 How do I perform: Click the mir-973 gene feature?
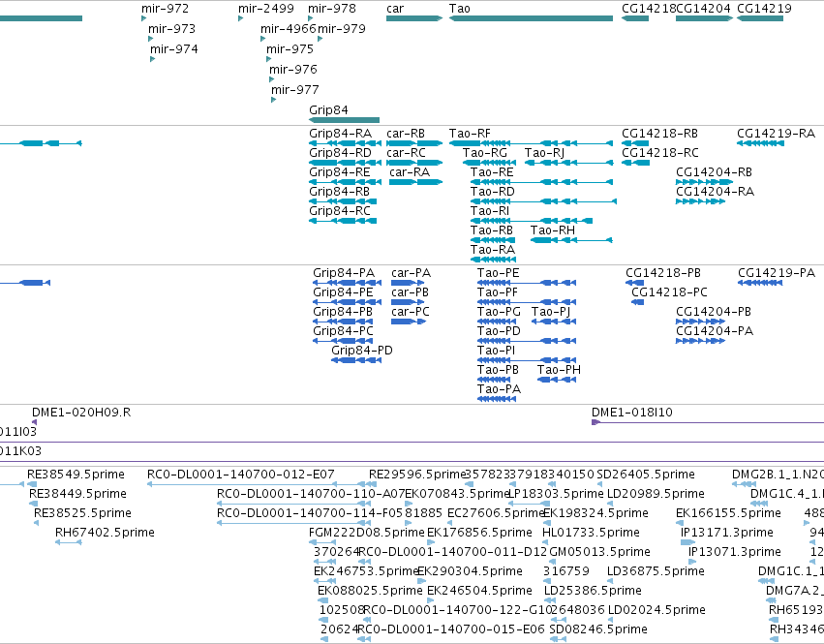tap(150, 39)
